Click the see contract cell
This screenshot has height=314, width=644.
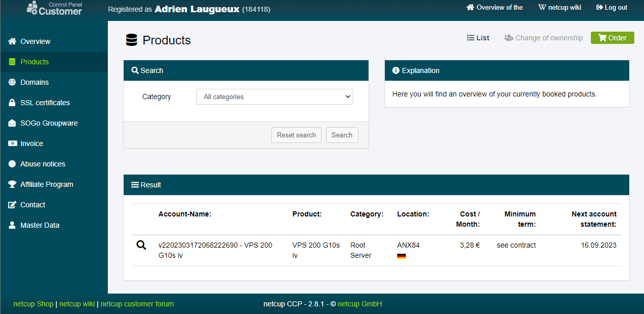[516, 245]
